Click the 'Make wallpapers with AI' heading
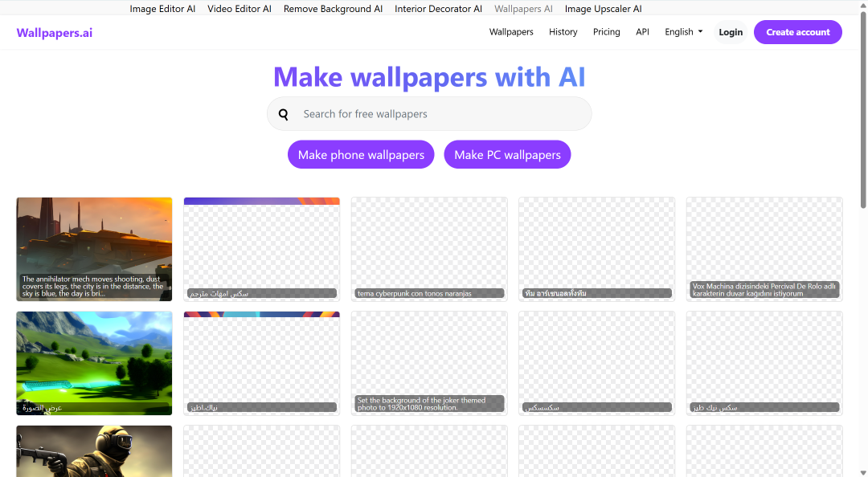Screen dimensions: 868x477 coord(429,77)
